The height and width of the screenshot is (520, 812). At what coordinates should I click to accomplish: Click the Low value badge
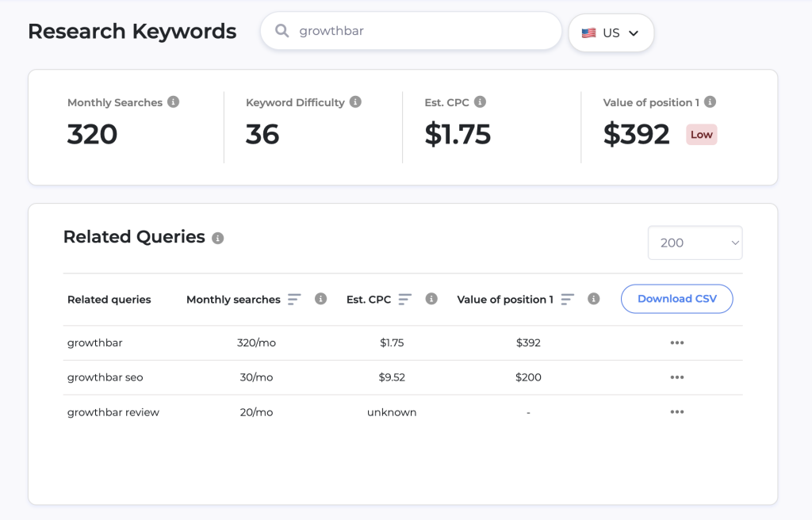pos(702,135)
